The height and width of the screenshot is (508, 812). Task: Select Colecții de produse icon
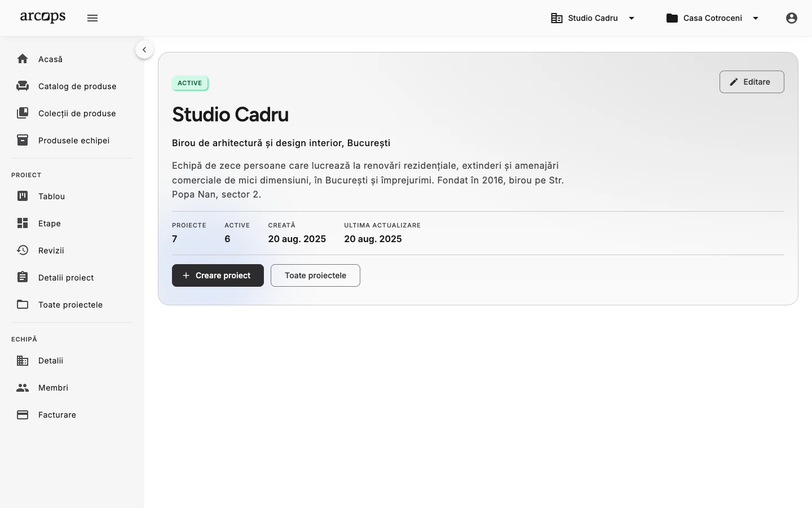click(23, 113)
